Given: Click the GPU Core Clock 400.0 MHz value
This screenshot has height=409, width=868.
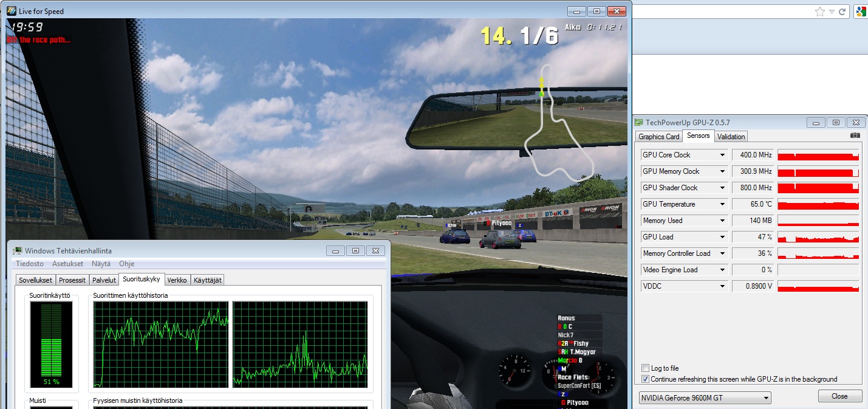Looking at the screenshot, I should (x=754, y=155).
